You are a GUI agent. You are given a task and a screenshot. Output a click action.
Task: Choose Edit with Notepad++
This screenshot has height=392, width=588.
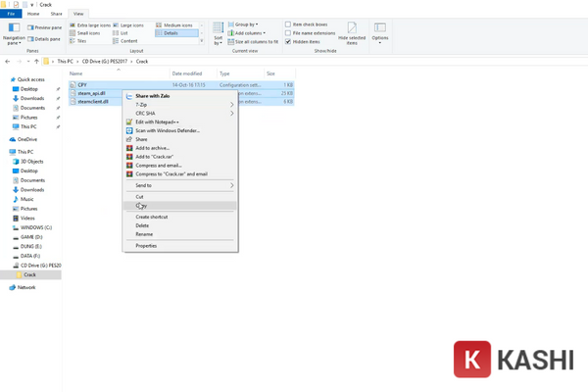180,122
